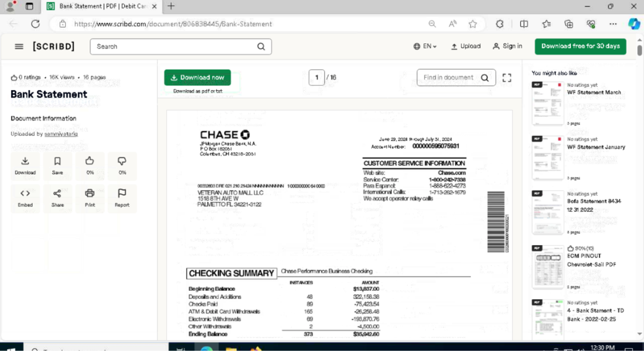This screenshot has width=644, height=352.
Task: Click the thumbs up rating icon
Action: (x=90, y=165)
